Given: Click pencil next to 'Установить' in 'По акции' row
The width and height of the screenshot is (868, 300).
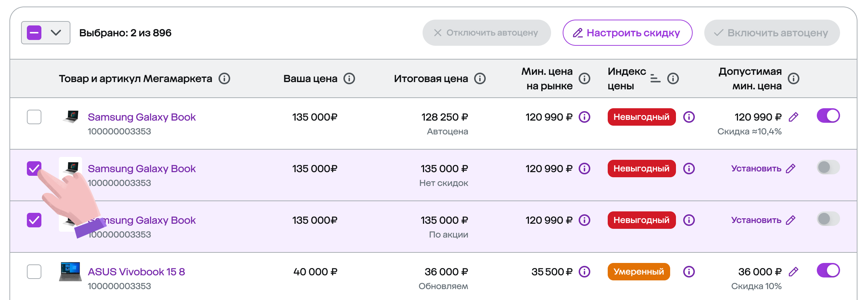Looking at the screenshot, I should (791, 220).
